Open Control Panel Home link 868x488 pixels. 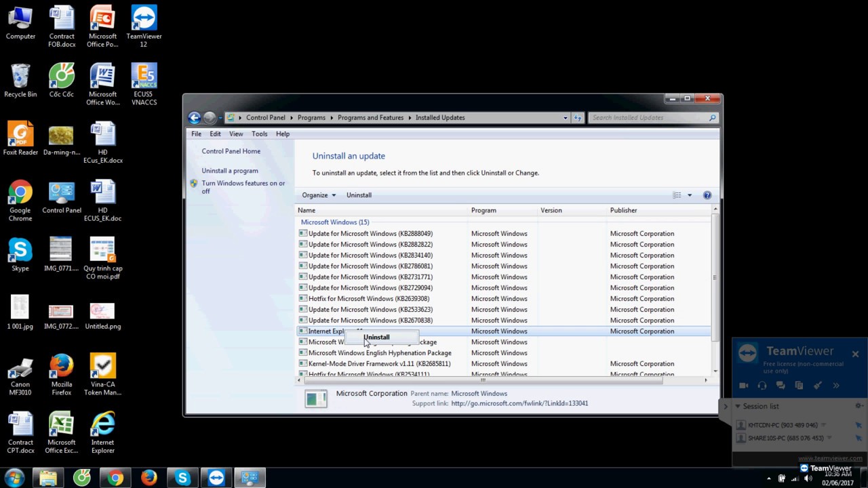click(231, 151)
